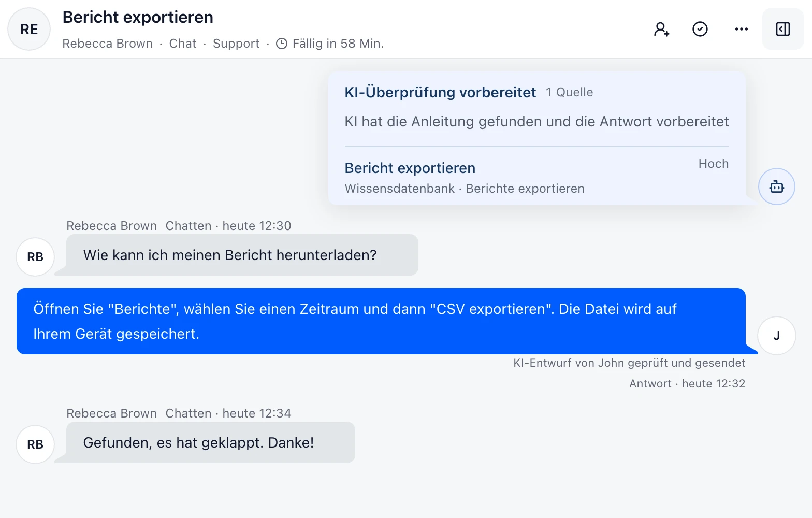
Task: Click the RE avatar in the header
Action: 29,29
